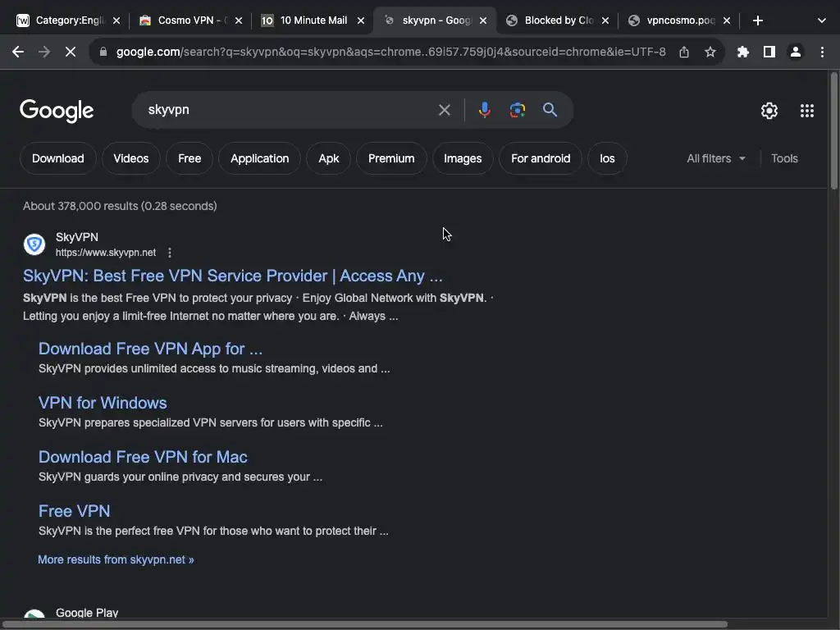This screenshot has height=630, width=840.
Task: Search by image using Google Lens
Action: (x=517, y=110)
